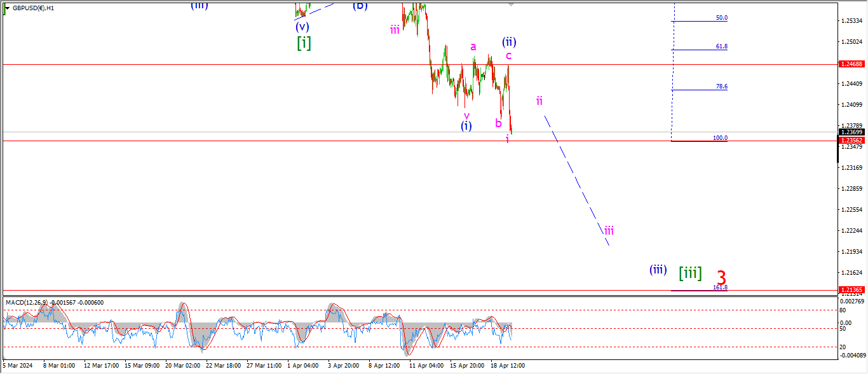Click the 161.8 Fibonacci extension label
This screenshot has height=374, width=868.
(x=719, y=287)
